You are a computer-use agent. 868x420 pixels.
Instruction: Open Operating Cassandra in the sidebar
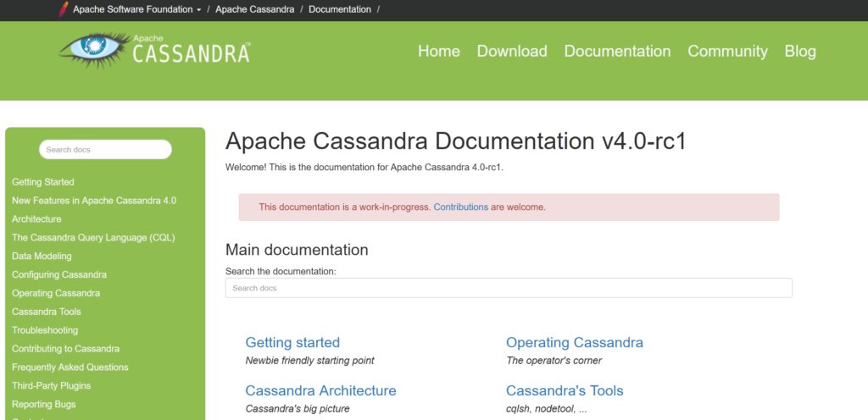56,293
